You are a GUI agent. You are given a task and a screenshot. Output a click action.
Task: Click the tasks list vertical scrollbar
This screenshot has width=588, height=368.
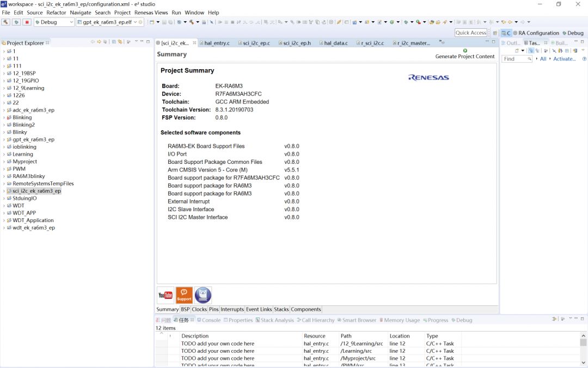[583, 349]
